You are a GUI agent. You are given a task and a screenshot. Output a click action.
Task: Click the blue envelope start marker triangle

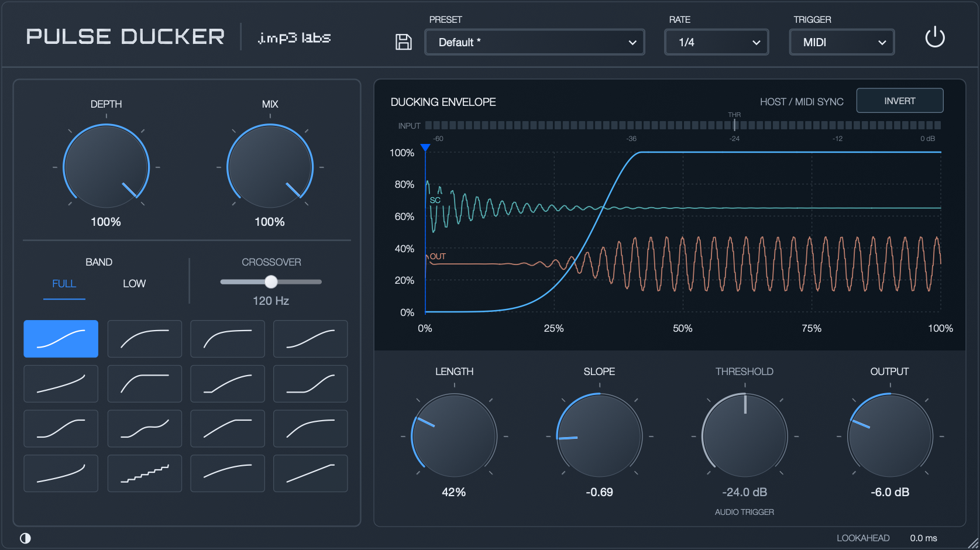coord(425,148)
